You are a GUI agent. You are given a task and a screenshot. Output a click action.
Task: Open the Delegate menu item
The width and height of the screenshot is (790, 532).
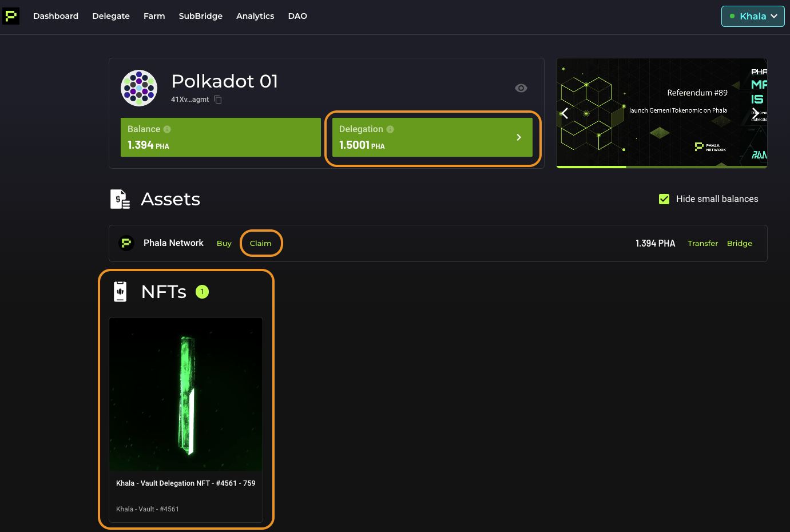[111, 16]
